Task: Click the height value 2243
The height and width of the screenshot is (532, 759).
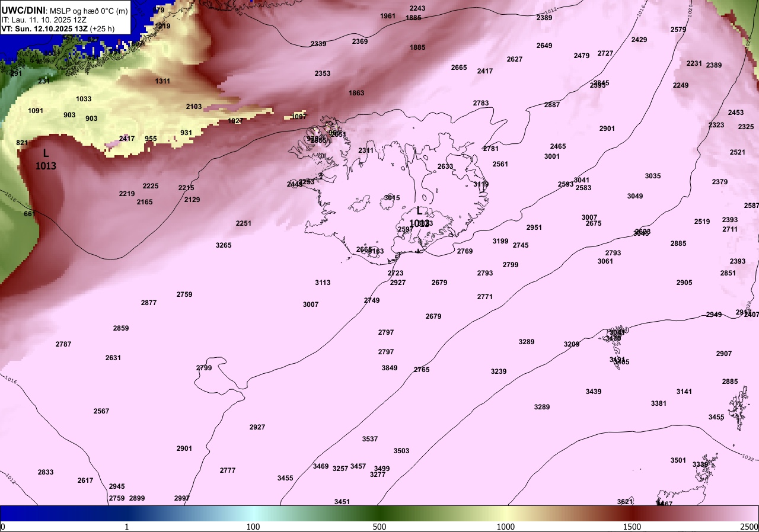Action: click(417, 8)
